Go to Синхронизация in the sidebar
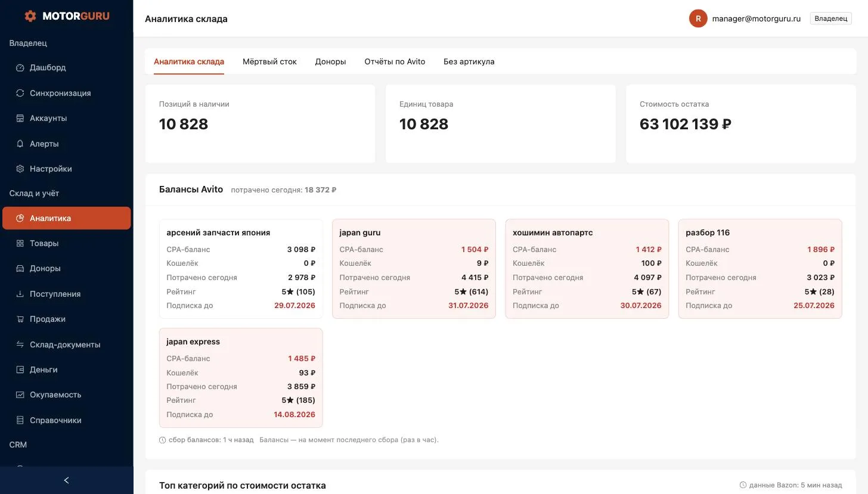The image size is (868, 494). point(67,93)
